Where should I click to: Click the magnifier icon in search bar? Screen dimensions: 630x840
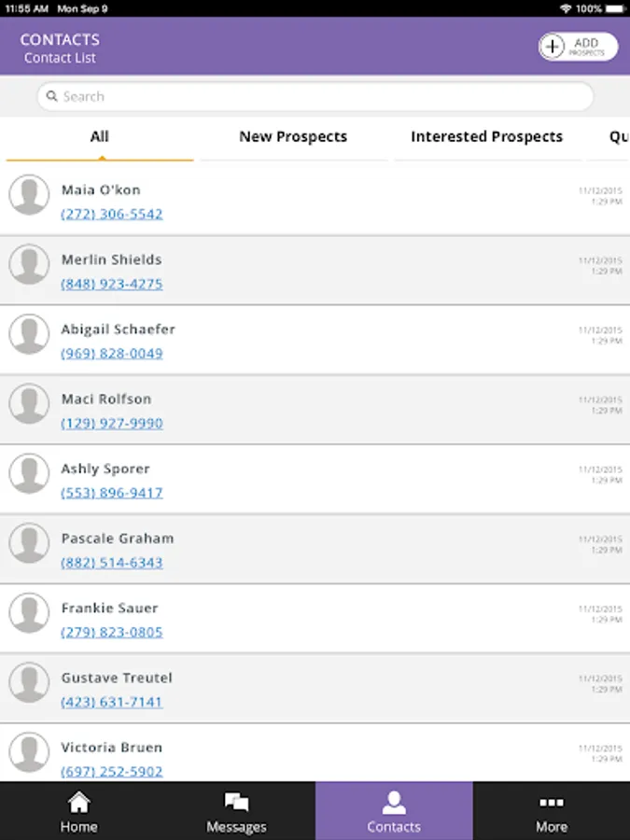[52, 96]
